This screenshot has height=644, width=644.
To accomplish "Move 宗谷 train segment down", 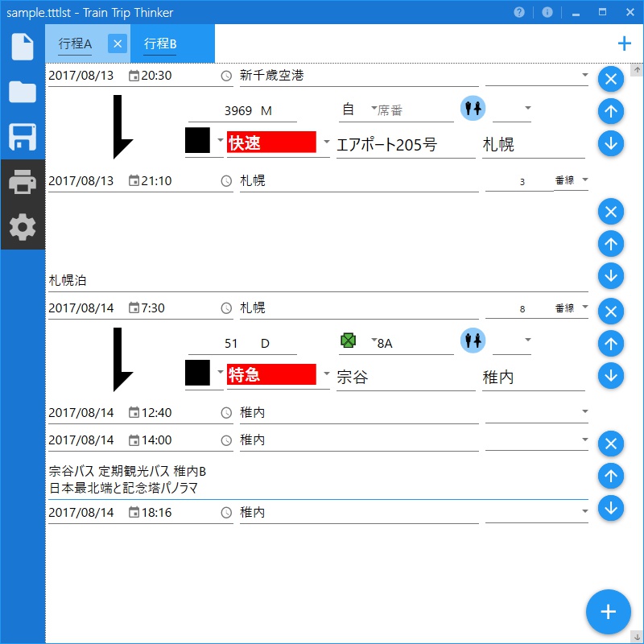I will click(611, 375).
